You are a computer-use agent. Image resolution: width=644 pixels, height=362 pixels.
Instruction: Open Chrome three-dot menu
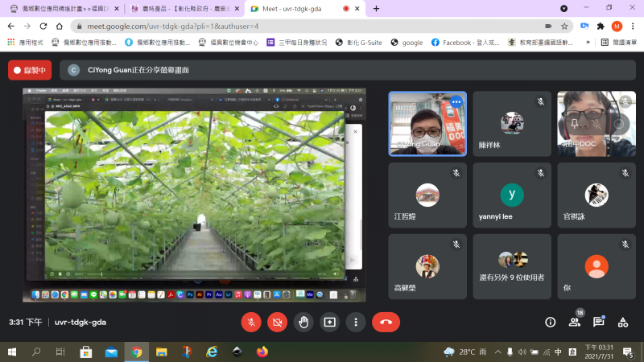click(x=633, y=27)
